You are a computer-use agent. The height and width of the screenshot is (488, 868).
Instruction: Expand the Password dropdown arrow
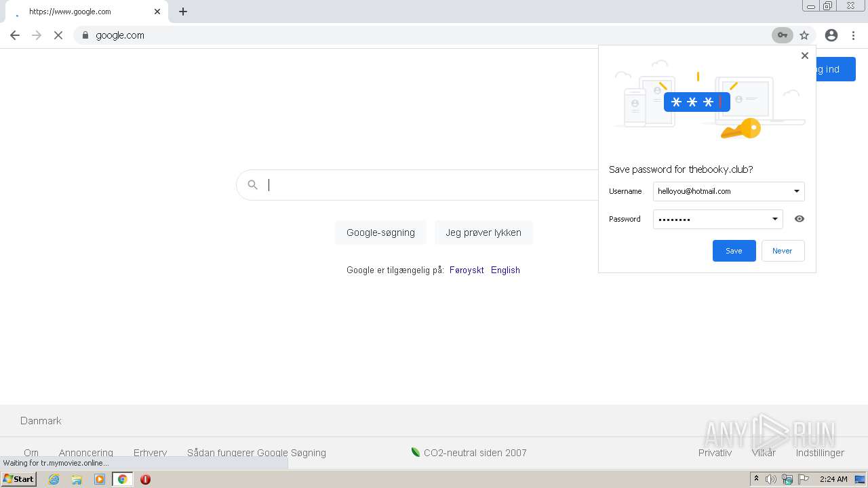pos(775,219)
